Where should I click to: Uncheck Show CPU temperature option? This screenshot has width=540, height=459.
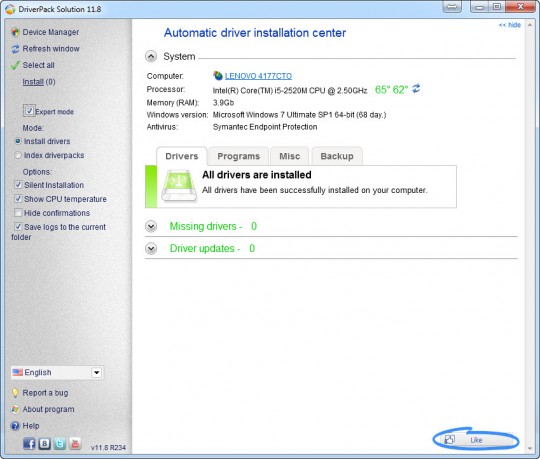pos(18,199)
